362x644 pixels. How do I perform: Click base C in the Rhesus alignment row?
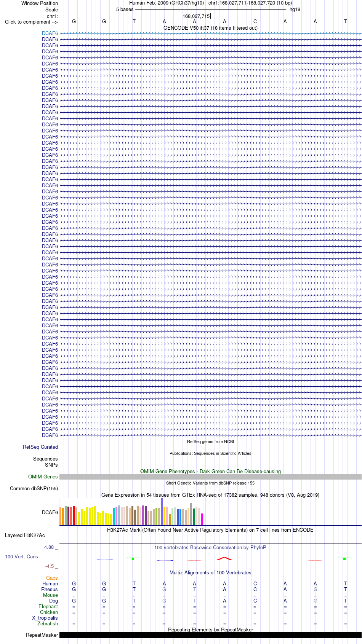click(x=255, y=589)
